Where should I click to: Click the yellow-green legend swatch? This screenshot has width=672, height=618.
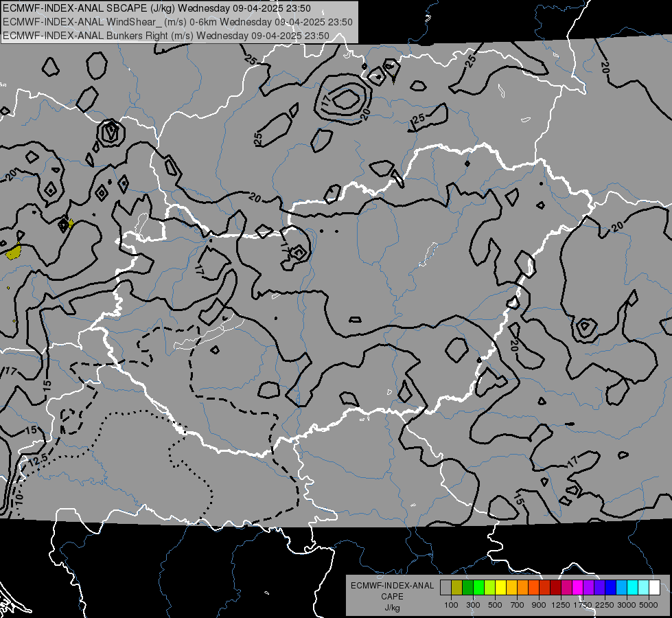pos(489,587)
